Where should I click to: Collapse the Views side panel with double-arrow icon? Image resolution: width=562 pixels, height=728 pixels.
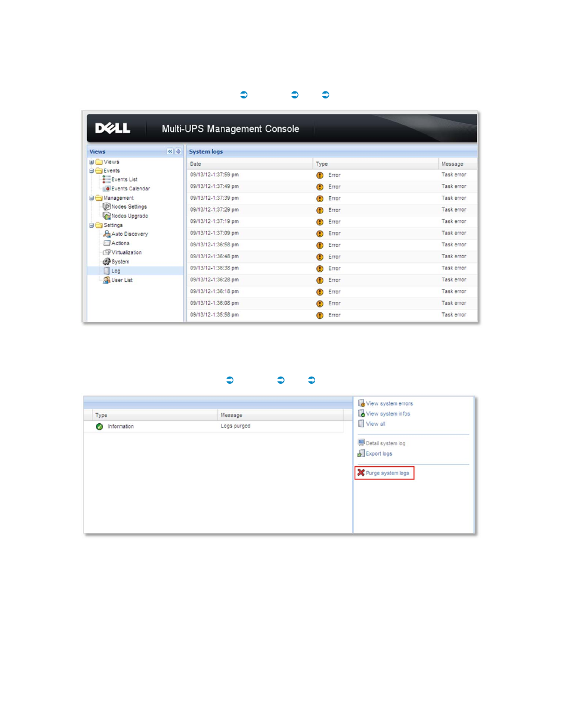(x=170, y=151)
